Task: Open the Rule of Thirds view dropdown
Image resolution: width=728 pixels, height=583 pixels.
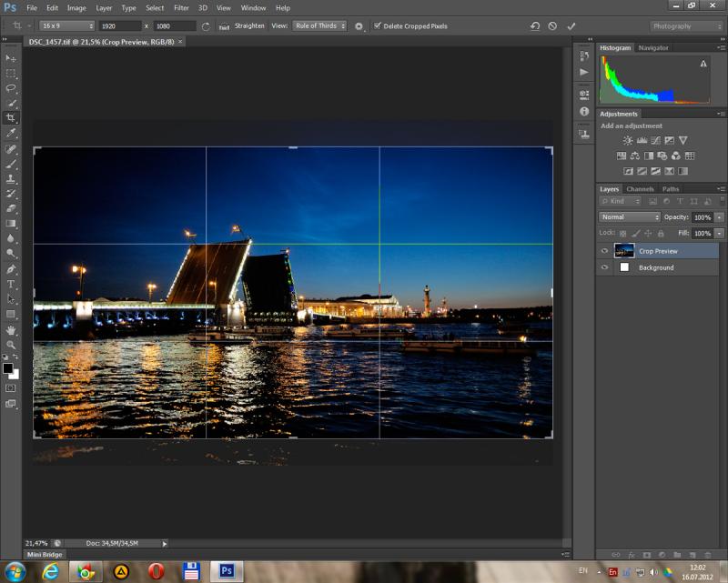Action: coord(320,26)
